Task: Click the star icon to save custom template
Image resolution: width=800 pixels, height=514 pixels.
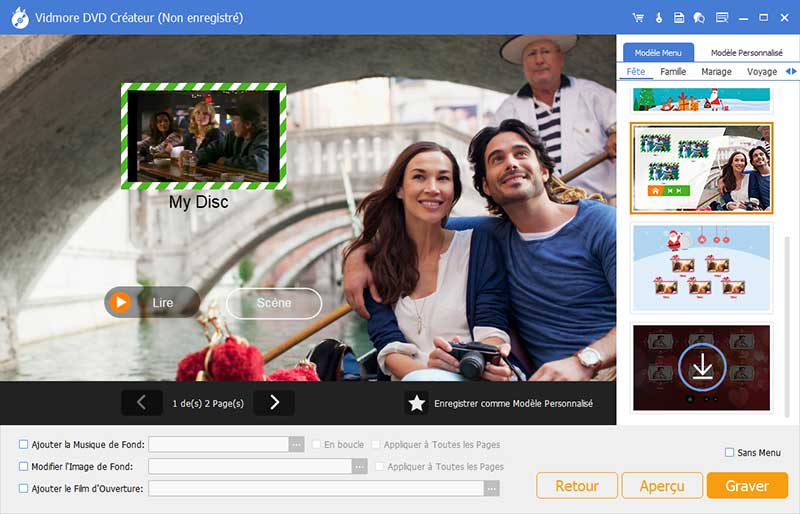Action: click(417, 403)
